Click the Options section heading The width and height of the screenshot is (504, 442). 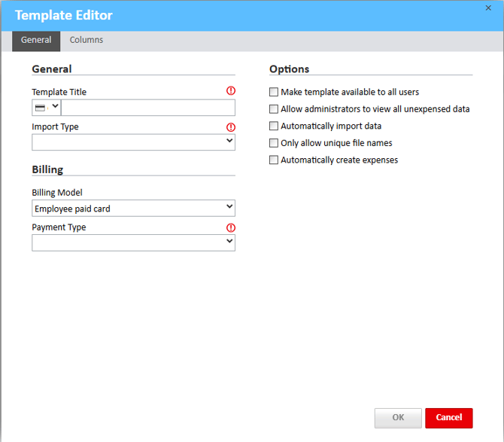pyautogui.click(x=290, y=69)
